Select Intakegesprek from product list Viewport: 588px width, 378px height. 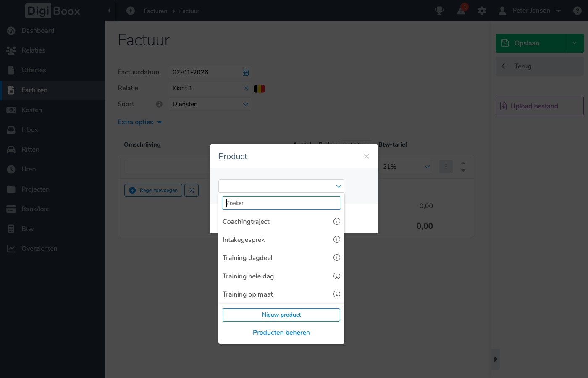[244, 240]
